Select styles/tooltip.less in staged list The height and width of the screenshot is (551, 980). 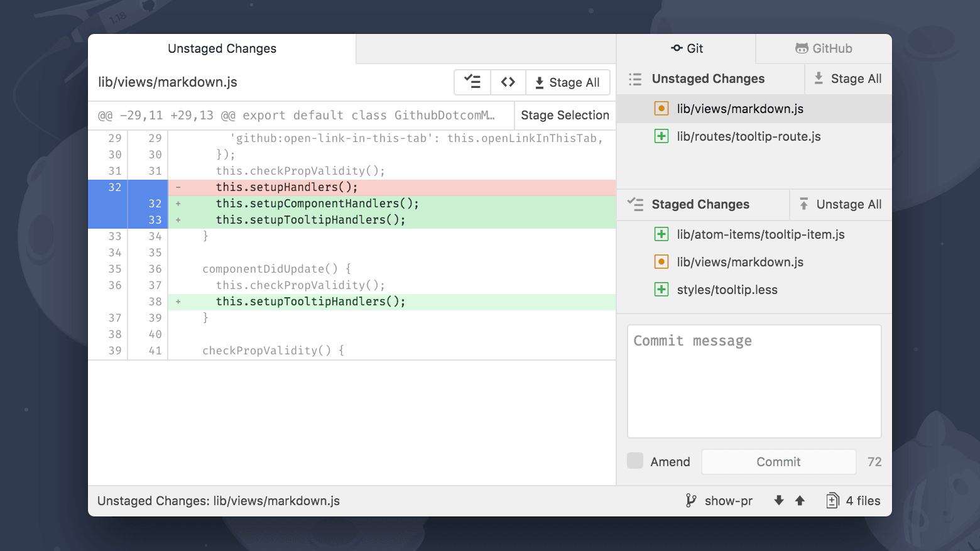(727, 290)
